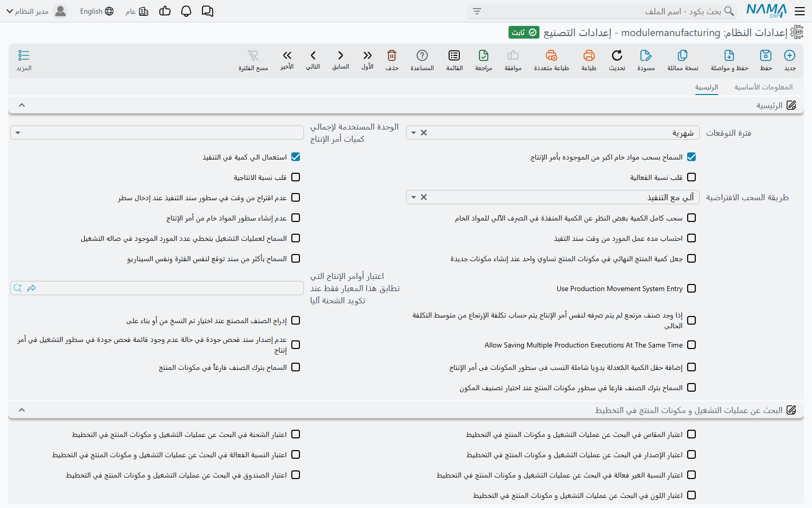Open the chat messages icon
This screenshot has height=508, width=812.
tap(208, 11)
